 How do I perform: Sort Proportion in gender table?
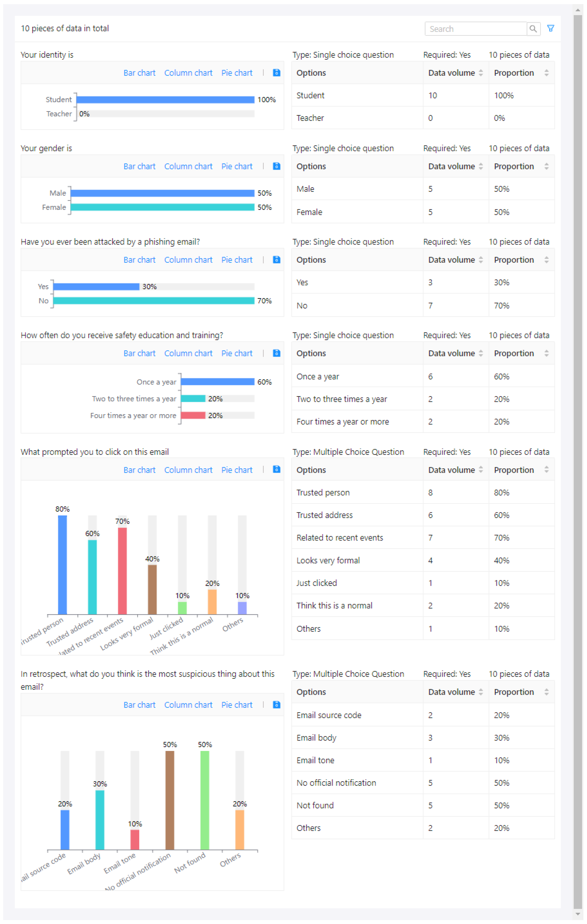point(546,166)
